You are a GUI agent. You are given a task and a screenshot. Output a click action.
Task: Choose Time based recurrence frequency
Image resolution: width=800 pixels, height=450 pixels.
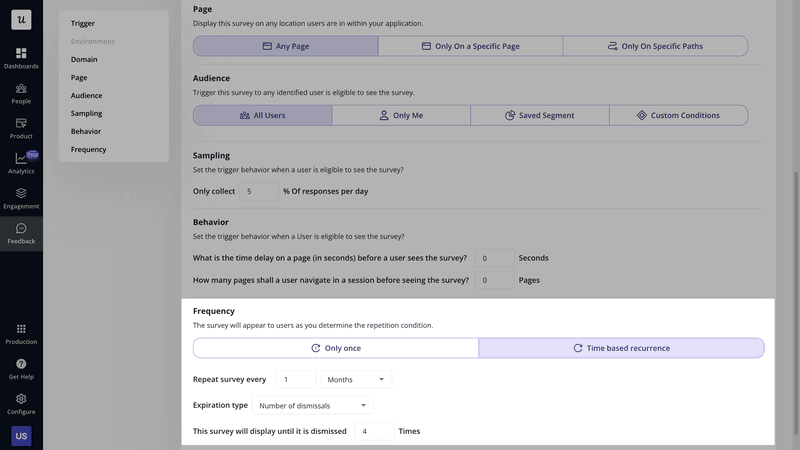[621, 348]
